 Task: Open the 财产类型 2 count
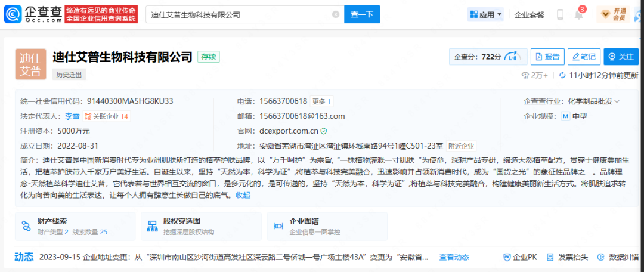pos(52,232)
